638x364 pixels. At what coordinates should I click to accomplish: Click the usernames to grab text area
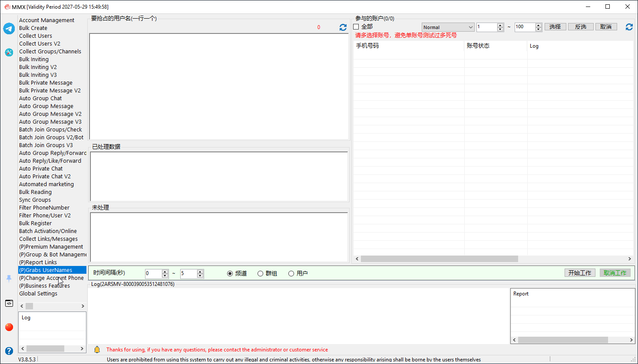point(219,86)
